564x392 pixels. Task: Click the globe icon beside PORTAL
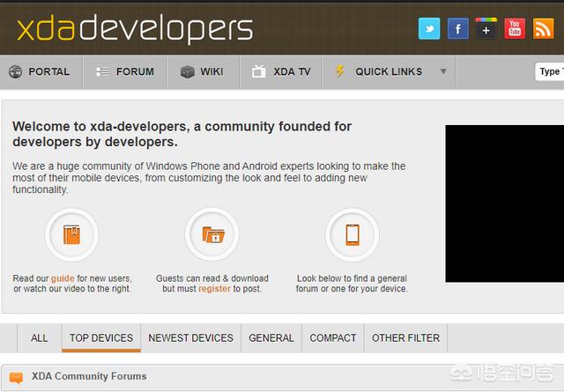coord(16,71)
